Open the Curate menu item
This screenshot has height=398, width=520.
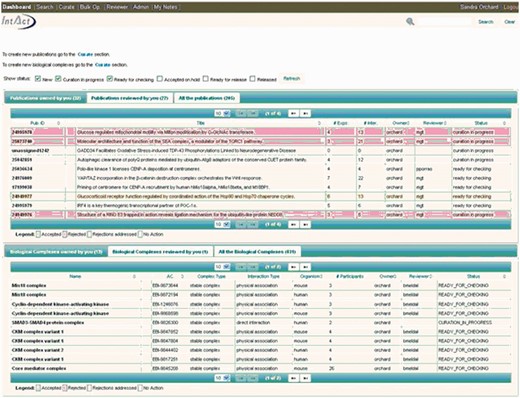point(66,7)
